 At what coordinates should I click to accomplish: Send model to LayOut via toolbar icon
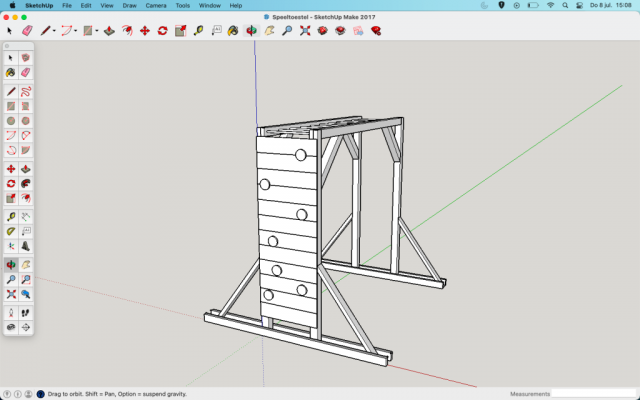[358, 31]
